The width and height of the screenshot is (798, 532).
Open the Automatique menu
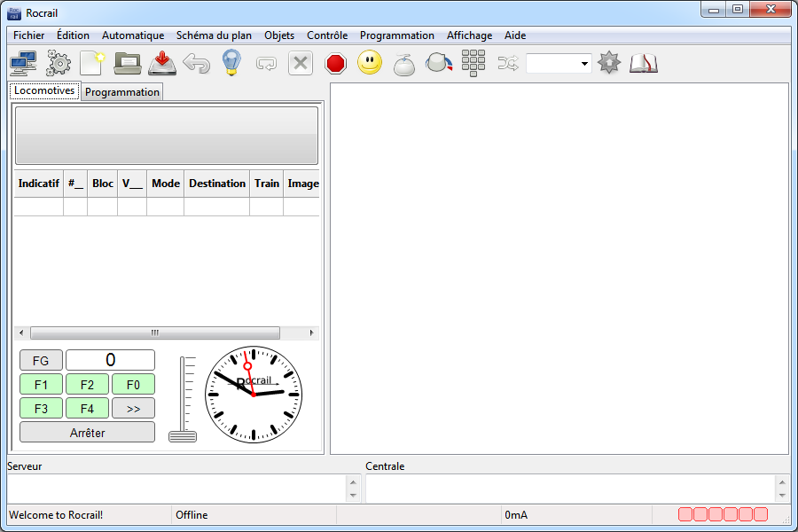(133, 35)
